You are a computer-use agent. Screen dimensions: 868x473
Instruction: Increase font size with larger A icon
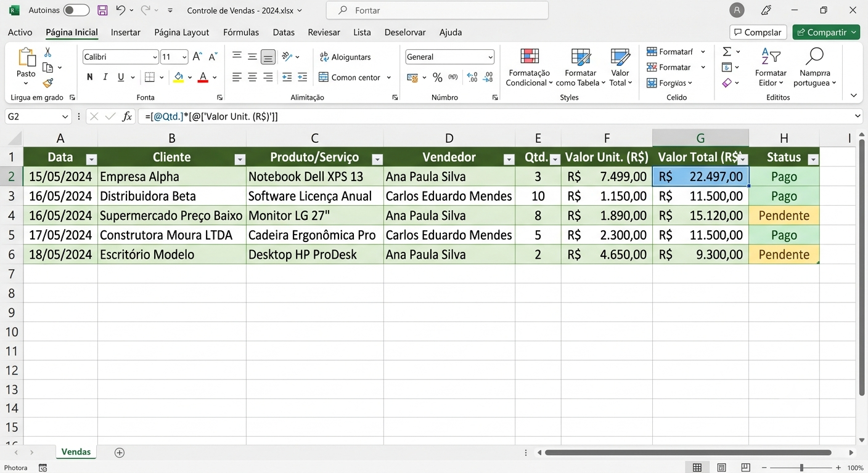[197, 57]
